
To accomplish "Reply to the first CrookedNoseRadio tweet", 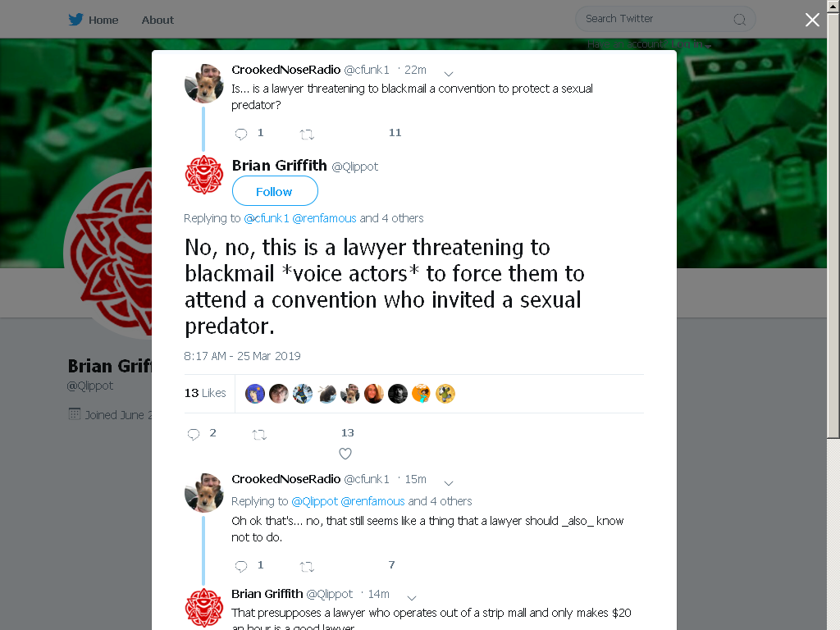I will (x=241, y=134).
